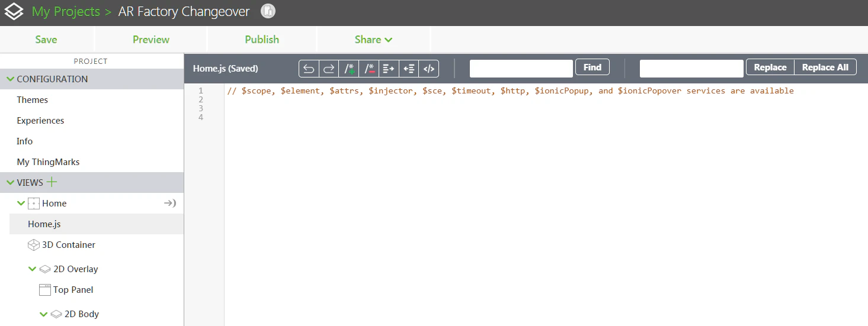Click the Replace All button
This screenshot has width=868, height=326.
(x=825, y=67)
